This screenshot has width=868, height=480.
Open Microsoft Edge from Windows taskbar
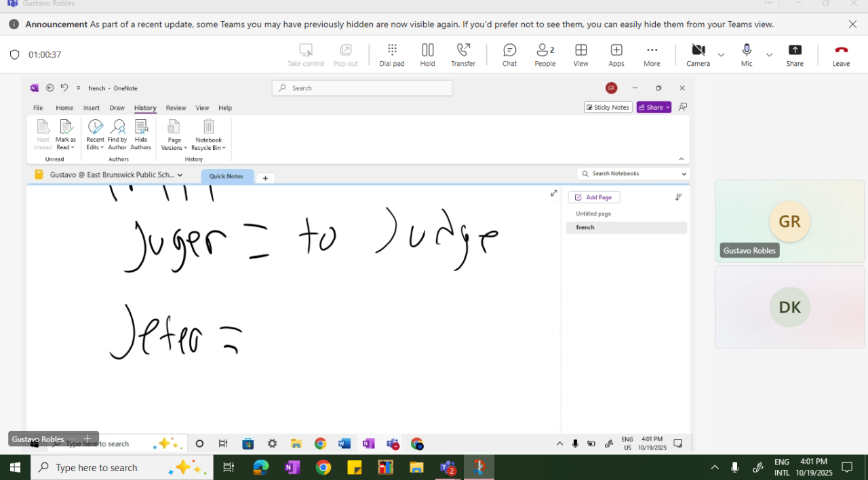pyautogui.click(x=261, y=468)
